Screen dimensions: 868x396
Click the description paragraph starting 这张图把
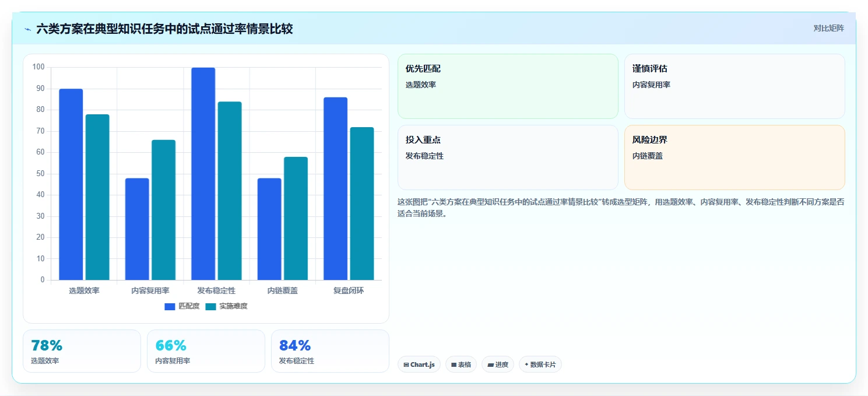[621, 208]
